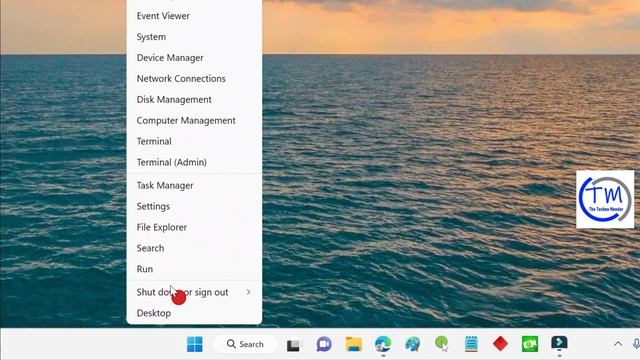Viewport: 640px width, 360px height.
Task: Open Task View on the taskbar
Action: click(293, 345)
